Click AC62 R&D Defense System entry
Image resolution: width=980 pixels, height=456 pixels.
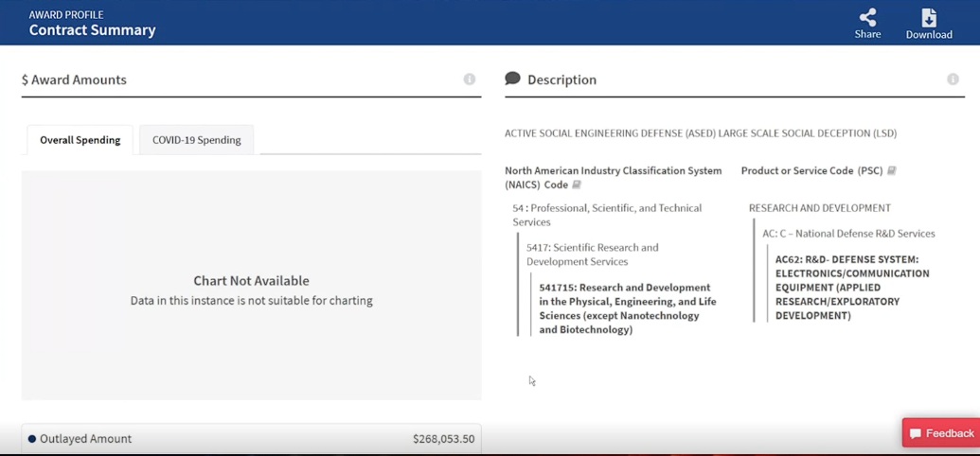(x=852, y=288)
